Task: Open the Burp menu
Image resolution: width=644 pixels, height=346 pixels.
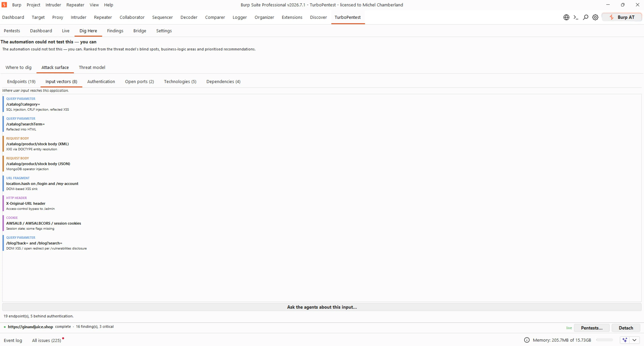Action: 17,5
